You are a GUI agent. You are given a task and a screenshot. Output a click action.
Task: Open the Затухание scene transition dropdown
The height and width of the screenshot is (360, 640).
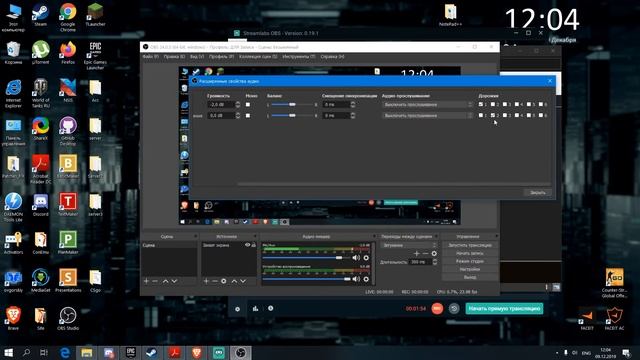(409, 245)
